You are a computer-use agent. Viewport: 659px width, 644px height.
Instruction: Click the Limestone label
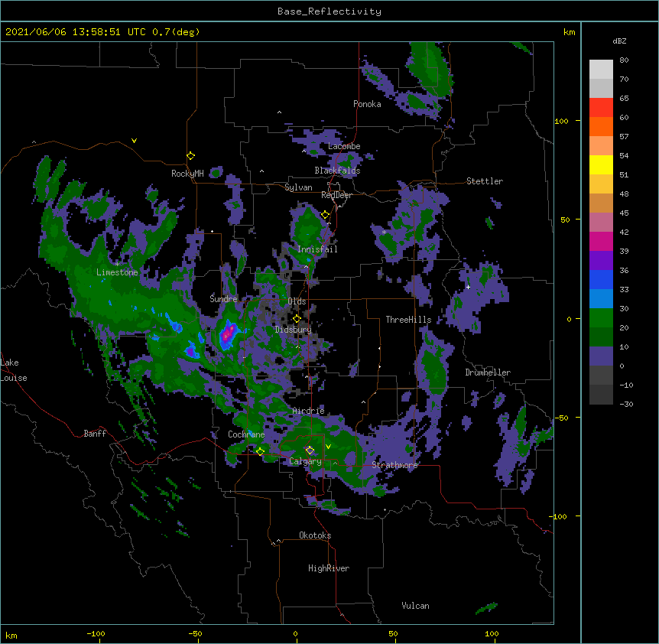tap(117, 272)
